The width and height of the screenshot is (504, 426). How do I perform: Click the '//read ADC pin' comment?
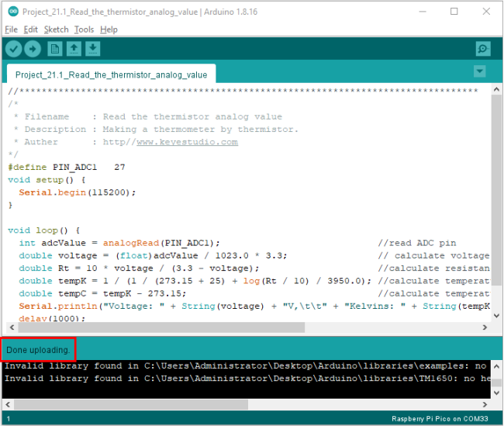[417, 243]
